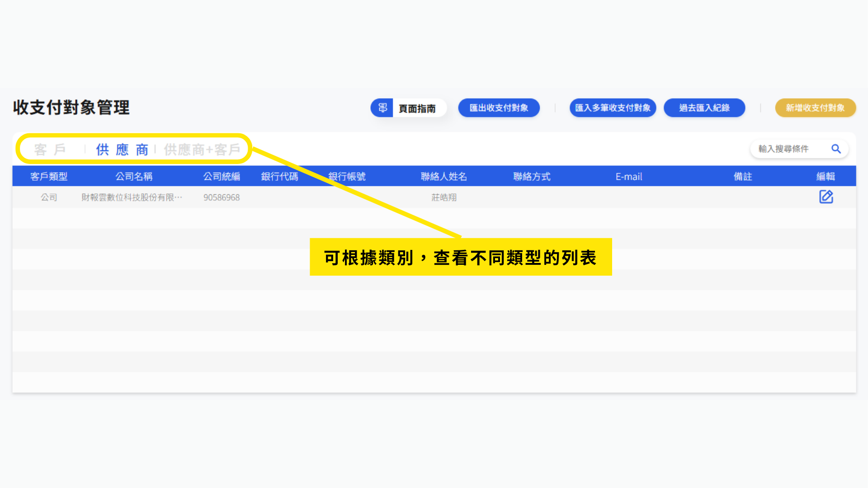Open 過去匯入紀錄 import history
The width and height of the screenshot is (868, 488).
point(704,108)
